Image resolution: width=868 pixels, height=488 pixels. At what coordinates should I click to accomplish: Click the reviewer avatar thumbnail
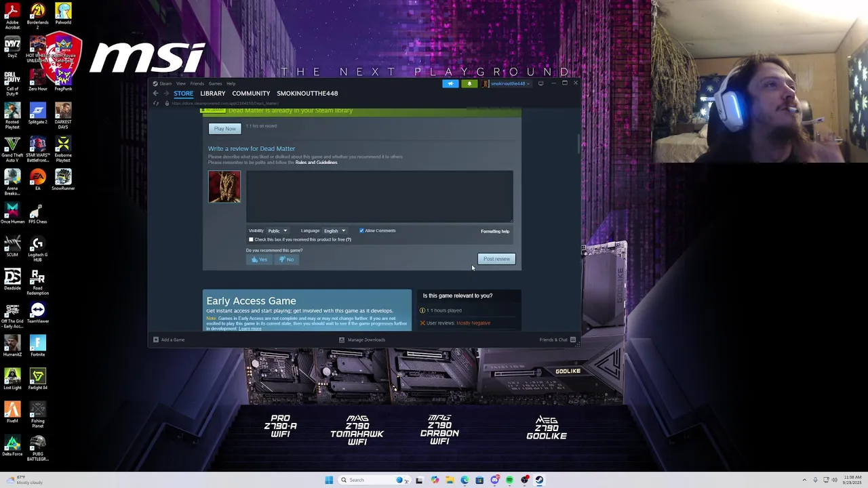(224, 187)
